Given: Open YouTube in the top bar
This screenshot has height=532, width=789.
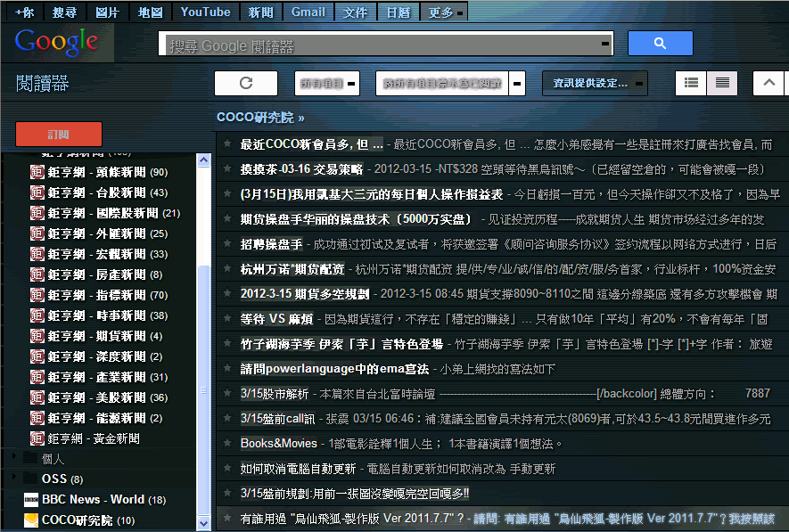Looking at the screenshot, I should (x=205, y=12).
